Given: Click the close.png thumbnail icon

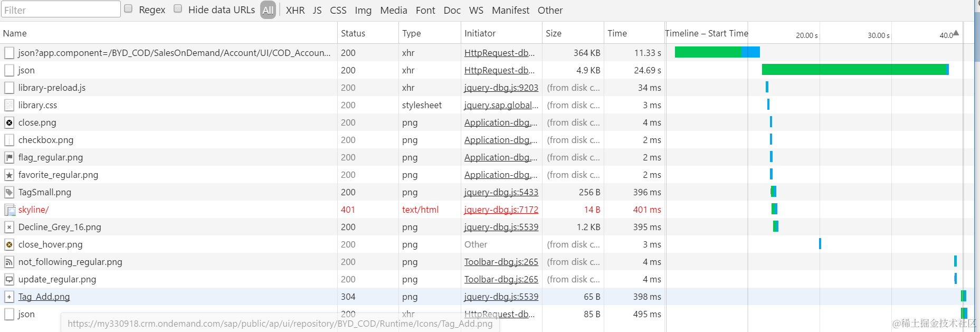Looking at the screenshot, I should point(9,122).
